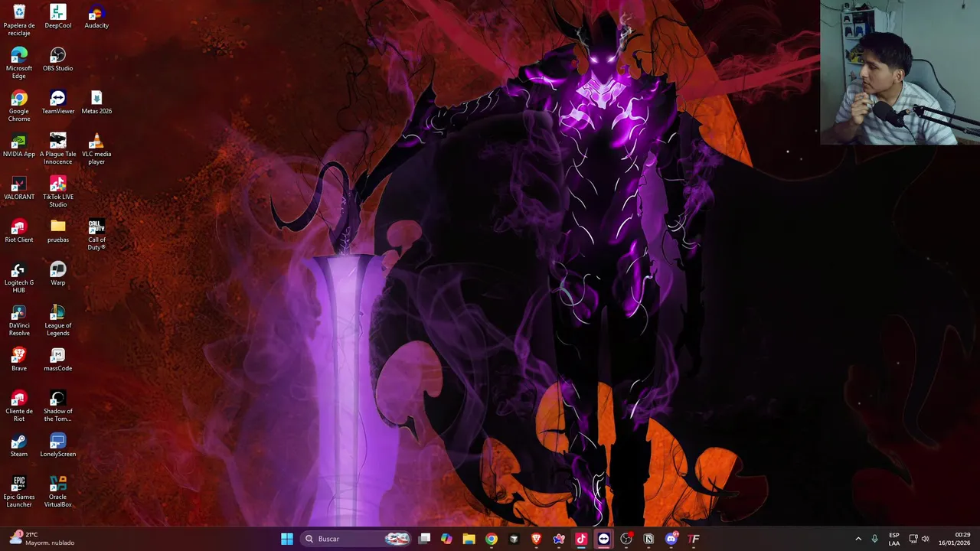Select the Steam desktop icon
980x551 pixels.
(19, 445)
